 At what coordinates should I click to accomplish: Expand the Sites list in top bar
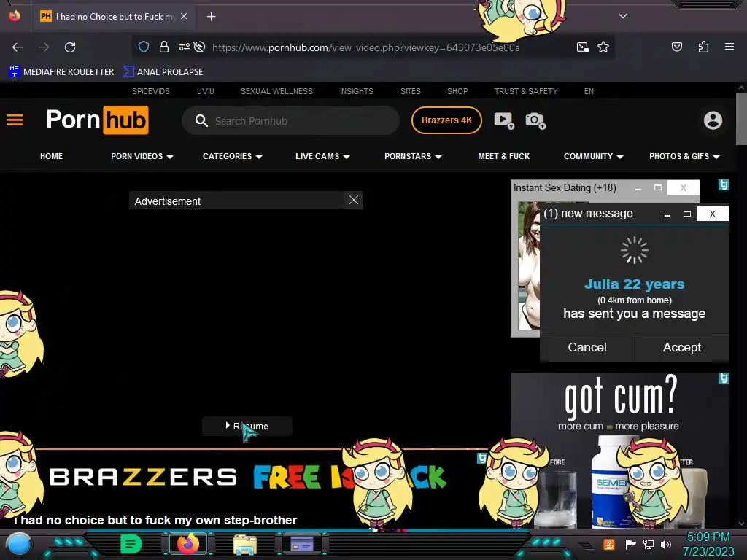[x=410, y=91]
